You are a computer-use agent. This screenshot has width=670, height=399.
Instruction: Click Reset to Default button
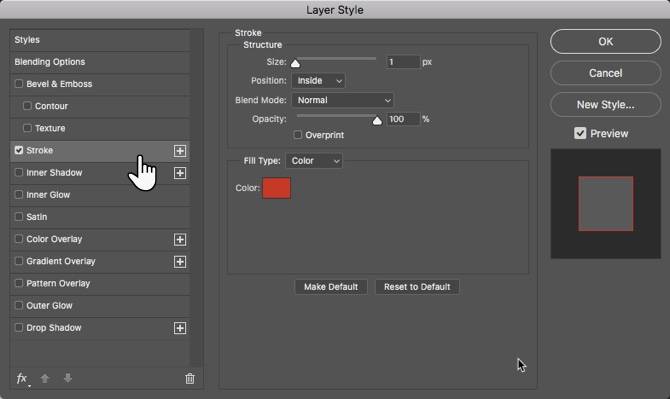417,287
